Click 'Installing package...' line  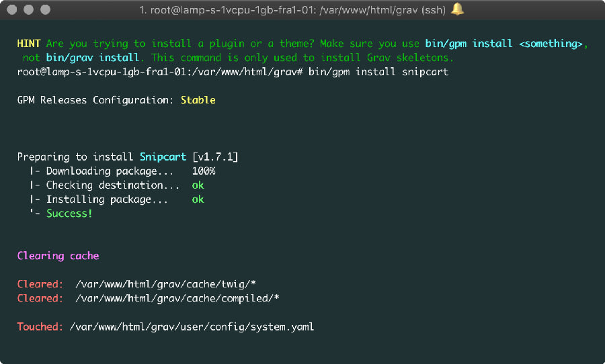point(107,199)
